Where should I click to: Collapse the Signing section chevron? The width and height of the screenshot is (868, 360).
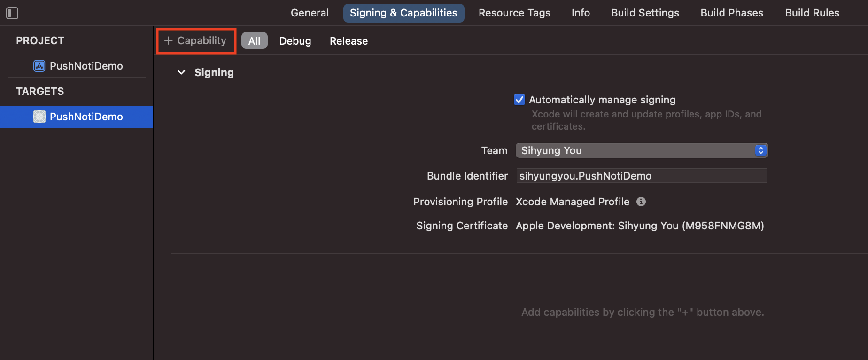click(x=181, y=72)
